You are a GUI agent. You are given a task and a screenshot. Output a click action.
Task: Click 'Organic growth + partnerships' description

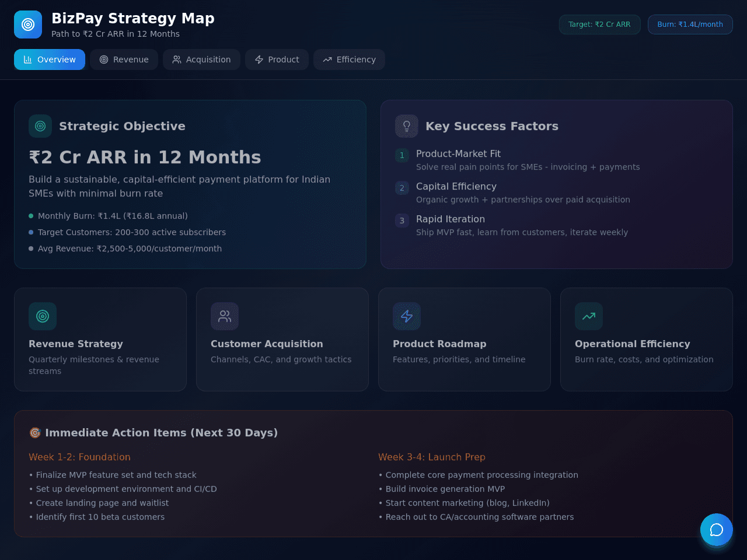tap(523, 199)
